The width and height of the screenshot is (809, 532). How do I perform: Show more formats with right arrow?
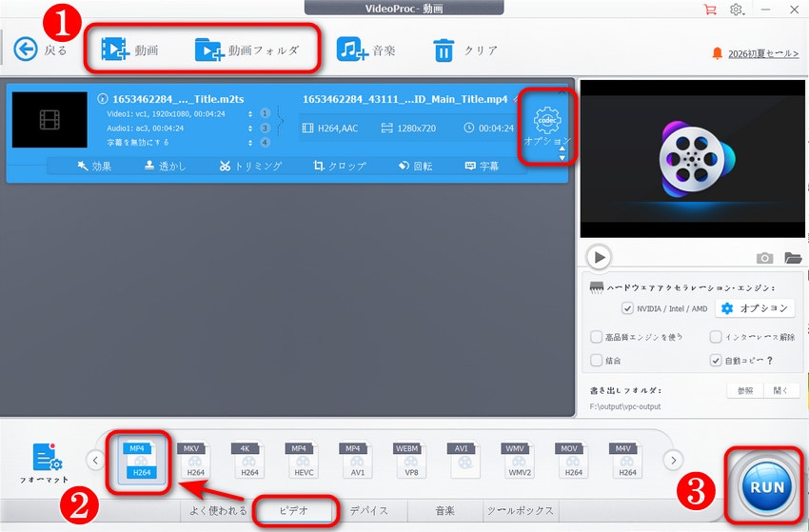coord(673,461)
